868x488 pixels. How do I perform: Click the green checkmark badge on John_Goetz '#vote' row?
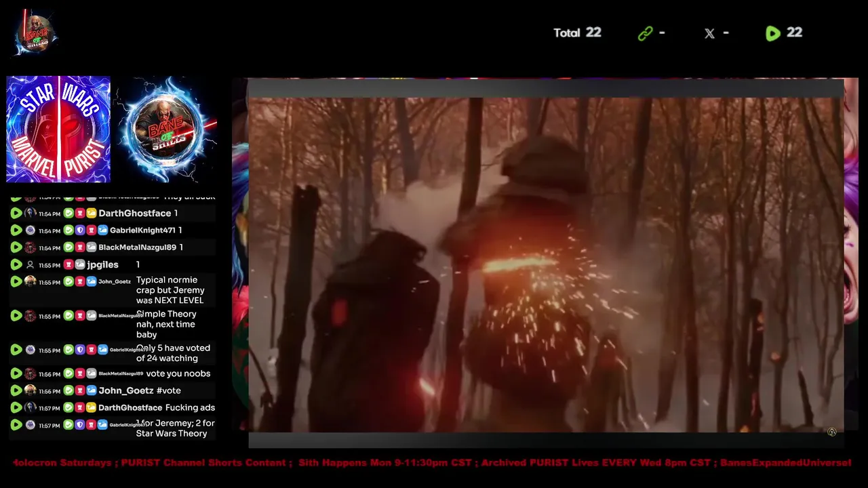[x=68, y=390]
